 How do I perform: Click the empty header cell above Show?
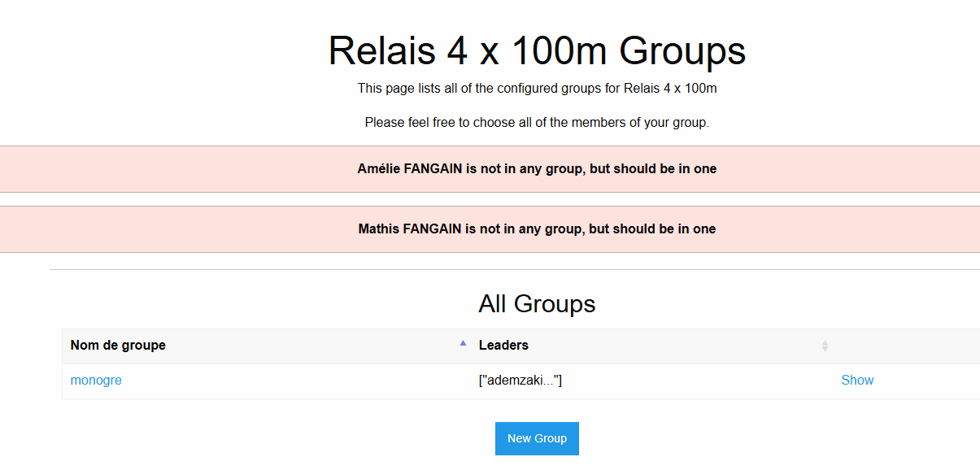(x=903, y=346)
